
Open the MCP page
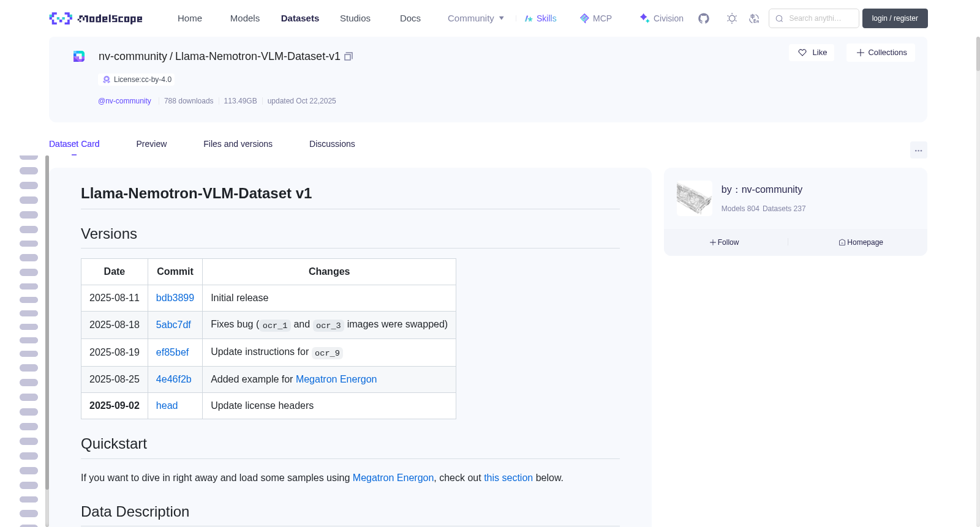click(x=596, y=18)
